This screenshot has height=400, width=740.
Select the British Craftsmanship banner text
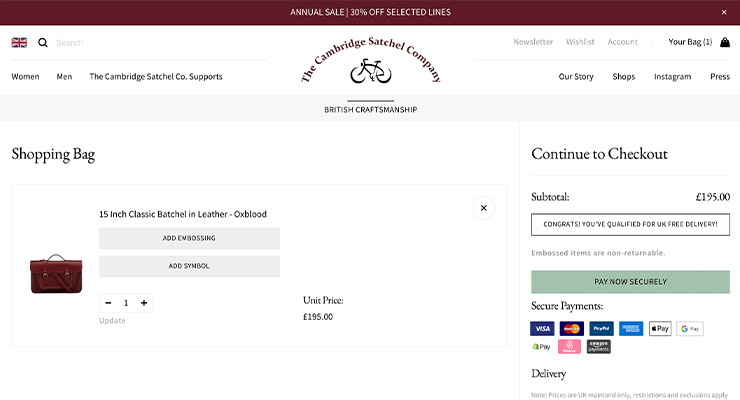pyautogui.click(x=370, y=109)
